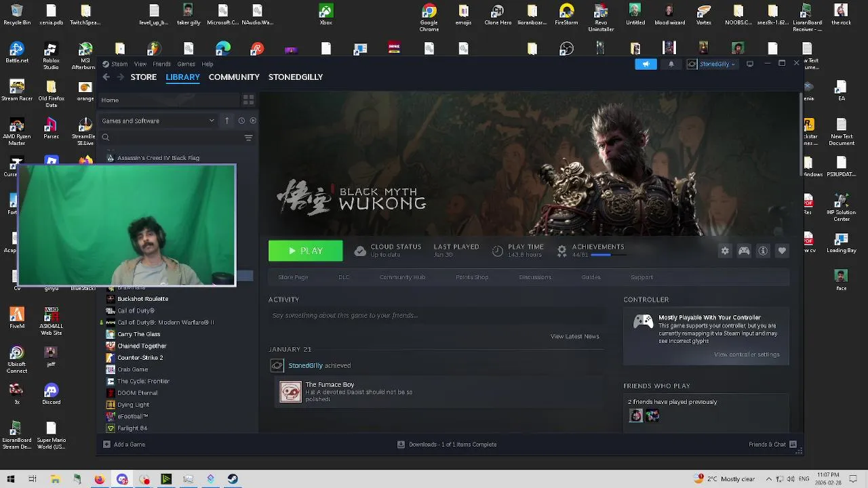Screen dimensions: 868x488
Task: Open Steam icon in Windows taskbar
Action: (233, 479)
